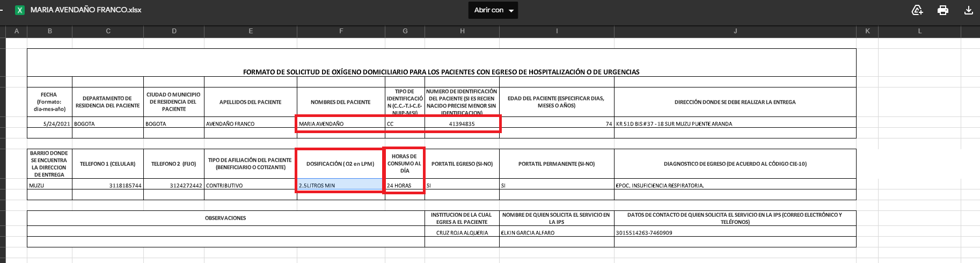Click BOGOTA under CIUDAD O MUNICIPIO
The width and height of the screenshot is (980, 263).
(x=174, y=123)
